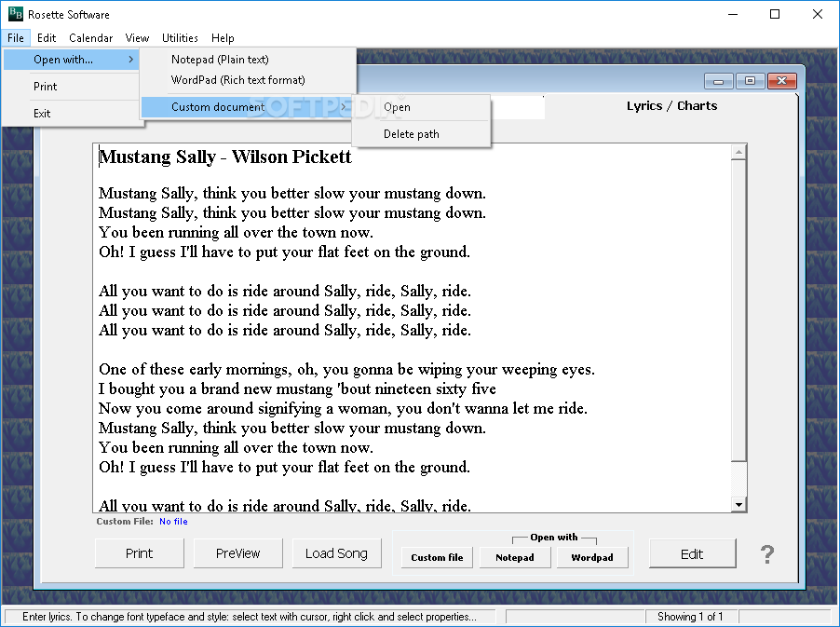Click the lyrics scrollbar down arrow
Screen dimensions: 840x627
738,504
